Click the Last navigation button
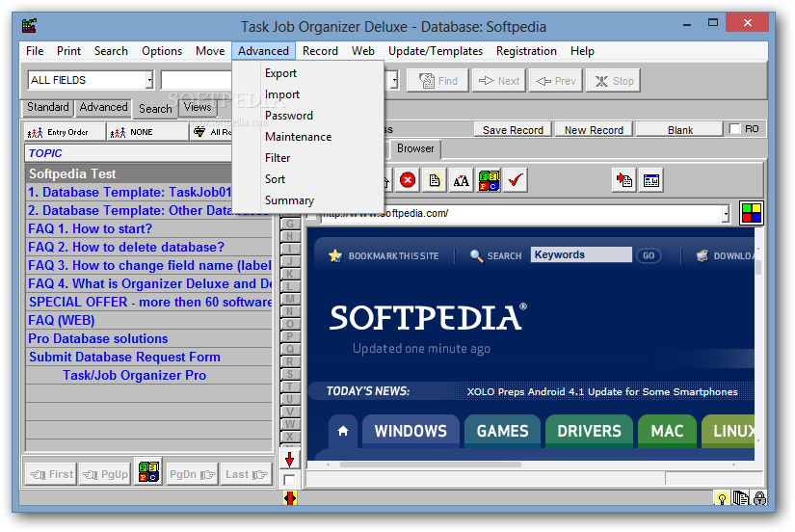The image size is (795, 532). click(246, 475)
